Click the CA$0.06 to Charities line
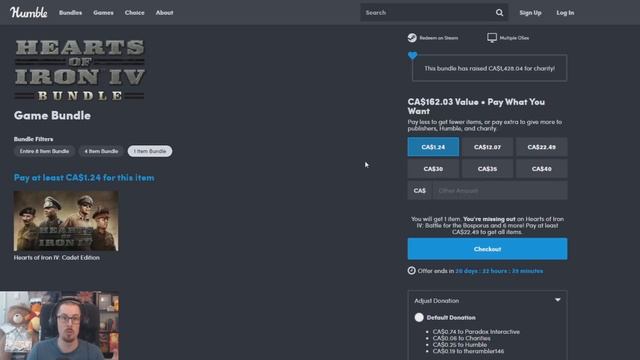 click(462, 338)
